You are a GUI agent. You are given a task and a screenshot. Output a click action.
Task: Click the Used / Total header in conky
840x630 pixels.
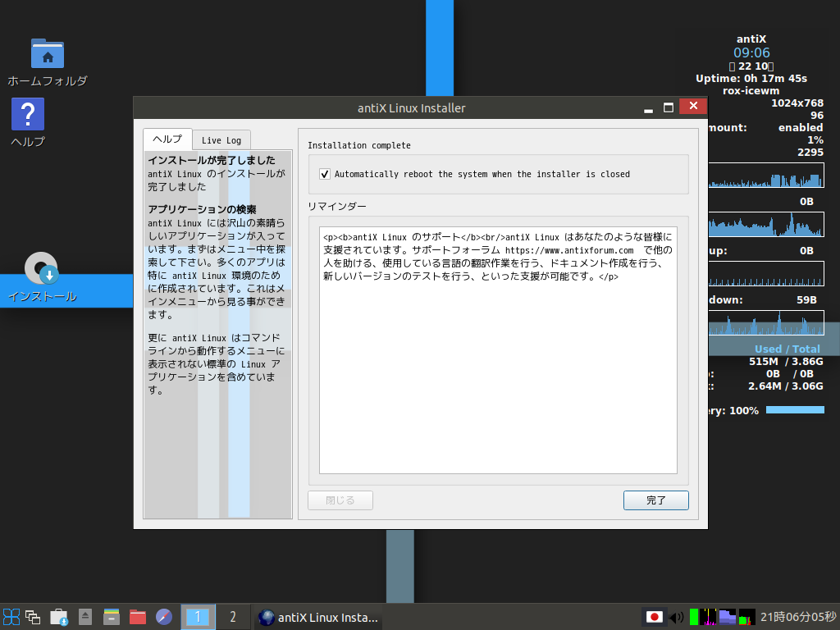tap(787, 349)
